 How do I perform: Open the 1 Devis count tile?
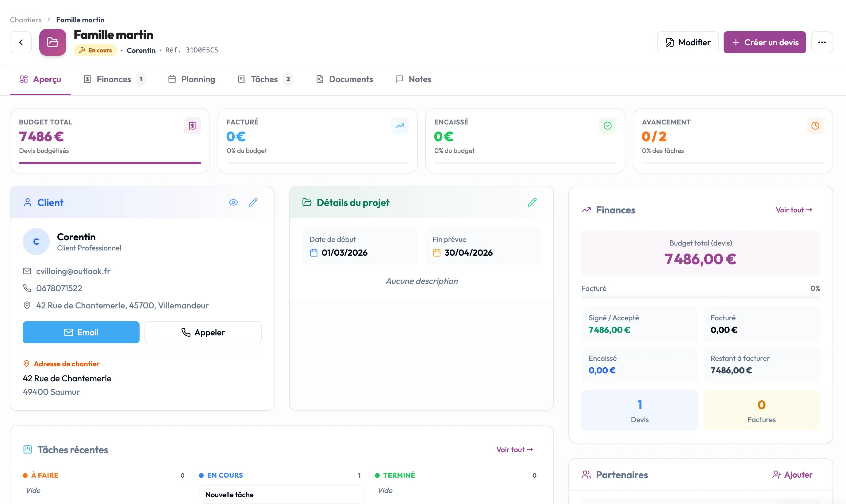click(640, 410)
